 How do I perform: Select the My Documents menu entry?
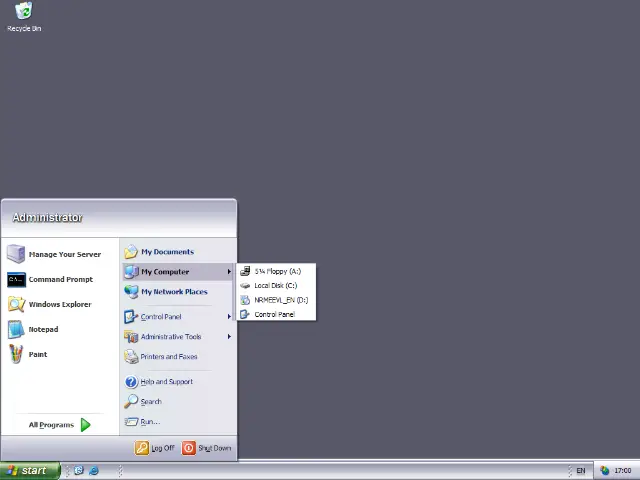178,252
